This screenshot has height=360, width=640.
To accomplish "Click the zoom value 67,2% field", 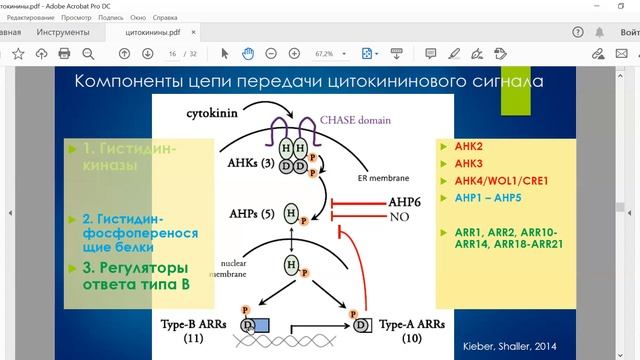I will click(x=324, y=54).
